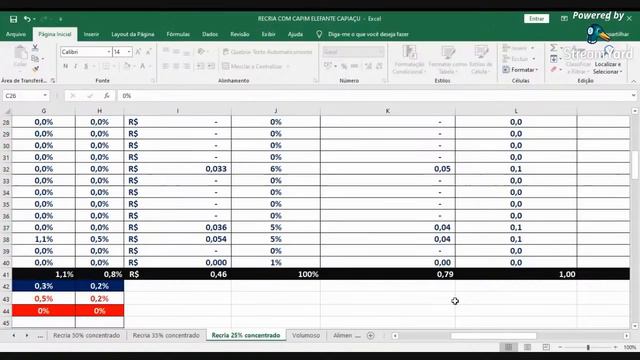This screenshot has width=640, height=360.
Task: Align cell text to the left
Action: pyautogui.click(x=165, y=66)
